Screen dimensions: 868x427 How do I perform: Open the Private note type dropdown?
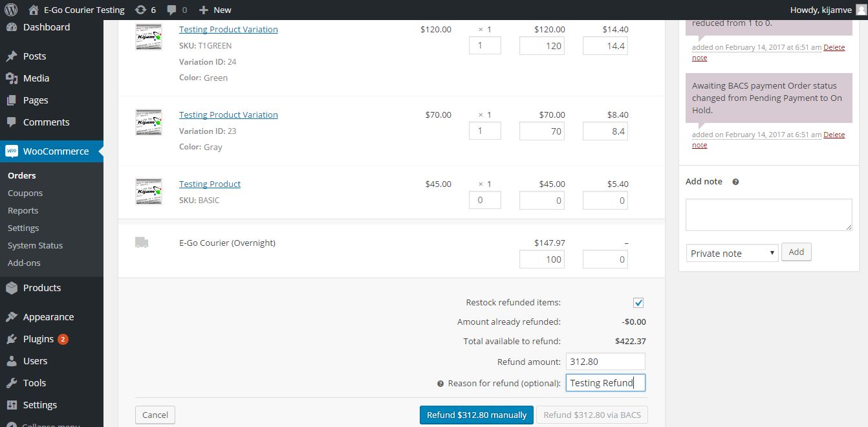pos(732,253)
